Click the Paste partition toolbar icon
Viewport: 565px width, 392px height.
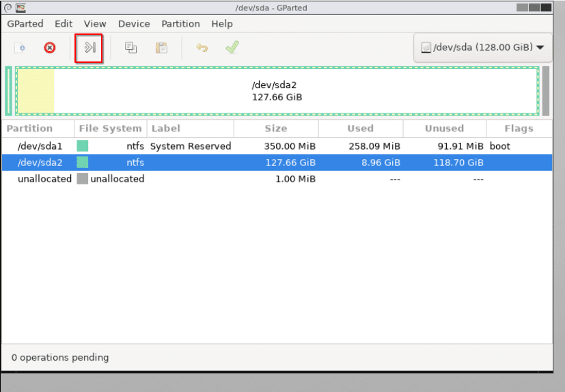pyautogui.click(x=161, y=48)
